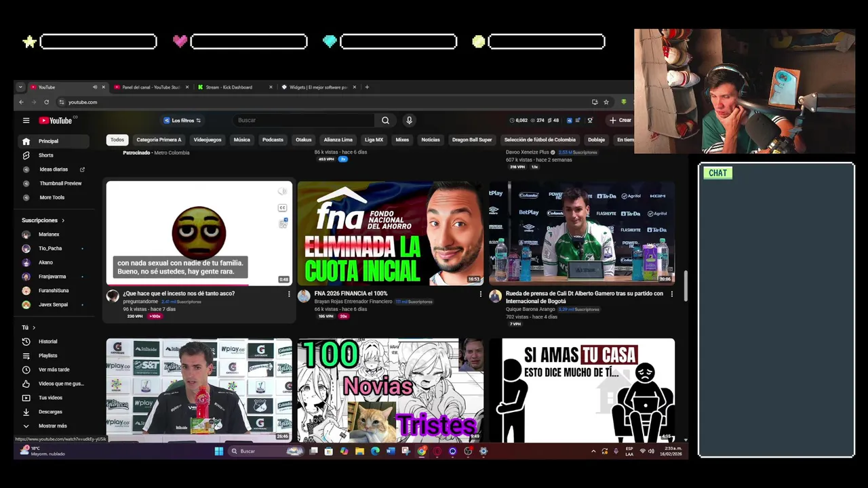Screen dimensions: 868x488
Task: Click the search magnifier button
Action: [x=385, y=121]
